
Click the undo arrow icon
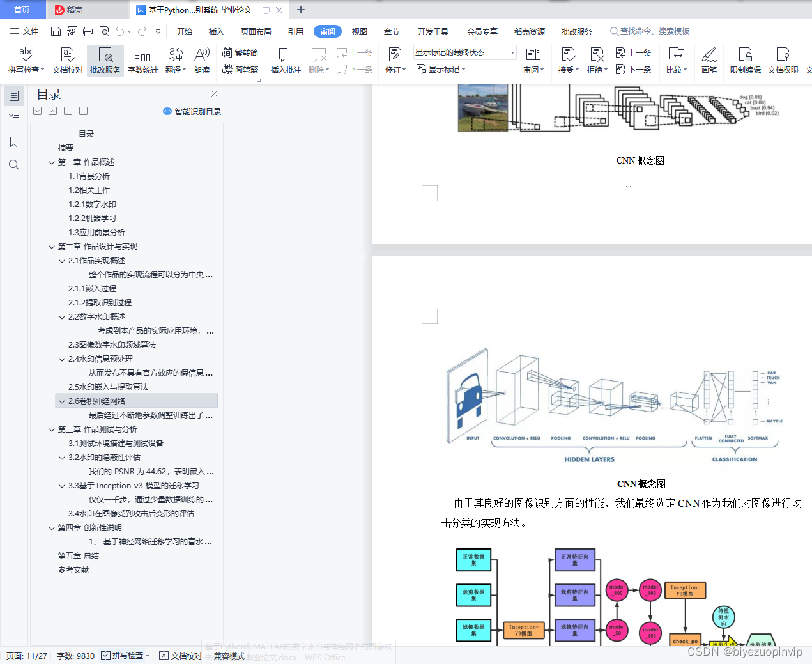coord(119,31)
